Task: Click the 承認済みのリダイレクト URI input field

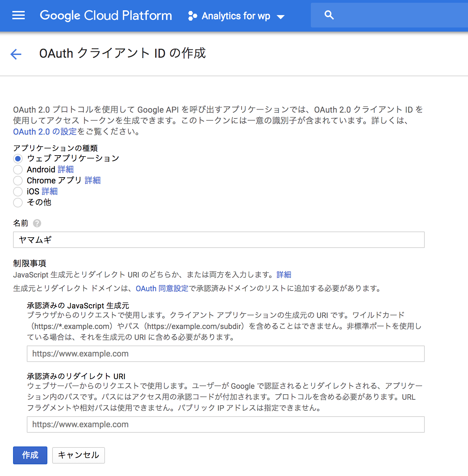Action: pos(226,424)
